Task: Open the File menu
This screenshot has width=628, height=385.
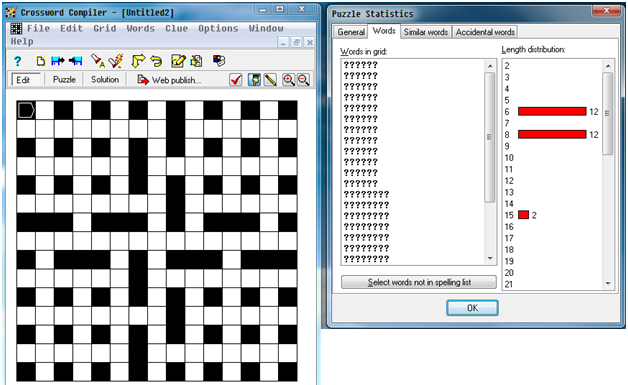Action: [38, 28]
